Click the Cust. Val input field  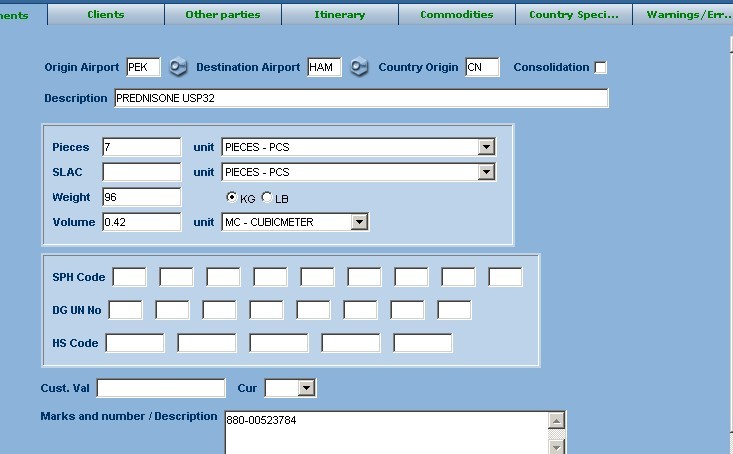click(161, 388)
